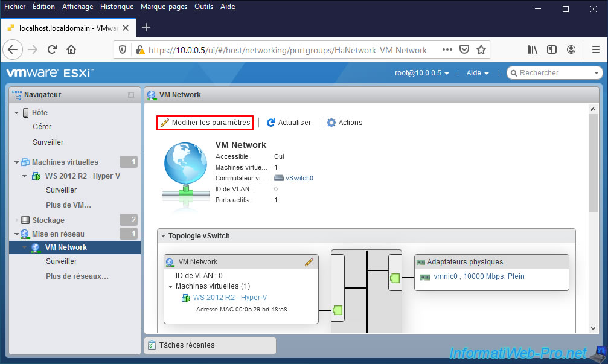Click the Tâches récentes clipboard icon

pos(152,345)
